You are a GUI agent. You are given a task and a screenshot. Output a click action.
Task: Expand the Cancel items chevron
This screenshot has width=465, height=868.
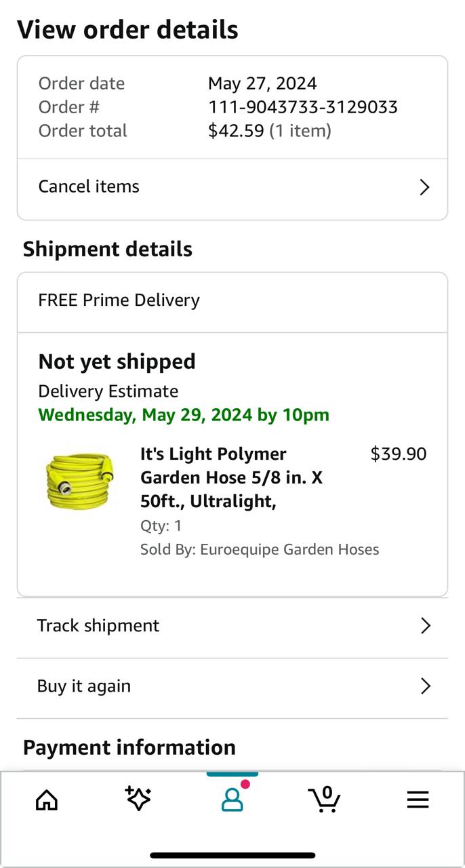(424, 187)
